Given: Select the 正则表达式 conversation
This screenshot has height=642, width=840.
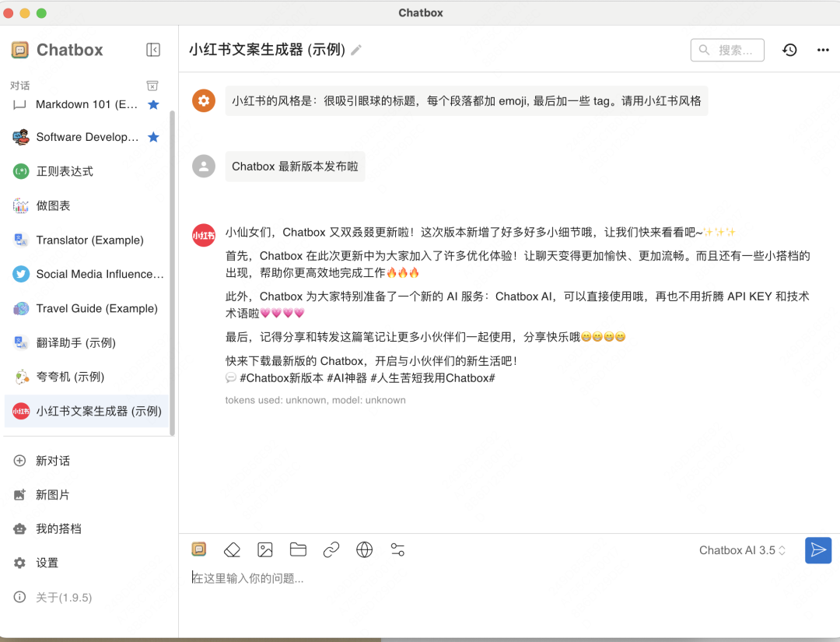Looking at the screenshot, I should coord(86,171).
